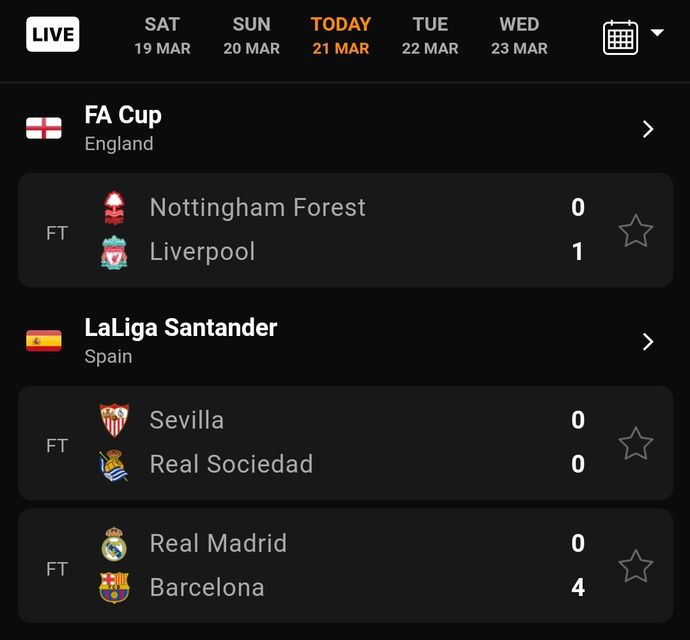This screenshot has height=640, width=690.
Task: Click the Liverpool club crest
Action: [115, 252]
